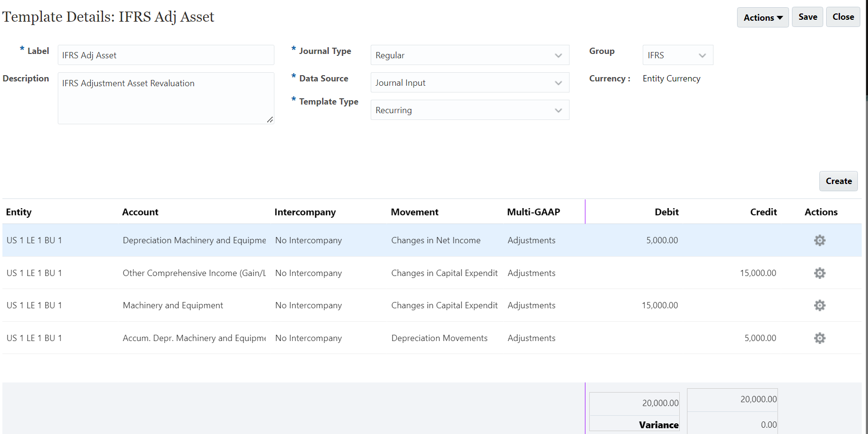The width and height of the screenshot is (868, 434).
Task: Open the actions gear on the Other Comprehensive Income row
Action: point(820,273)
